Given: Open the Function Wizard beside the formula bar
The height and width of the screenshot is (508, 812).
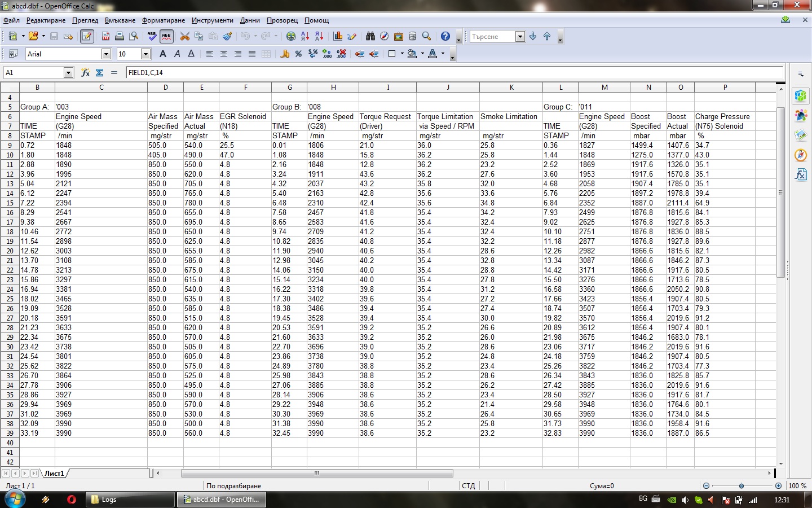Looking at the screenshot, I should 85,73.
